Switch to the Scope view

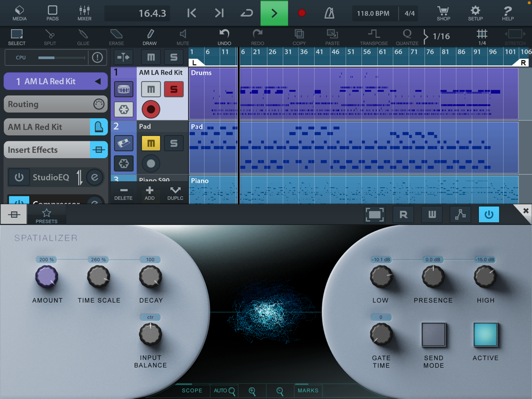click(x=192, y=390)
